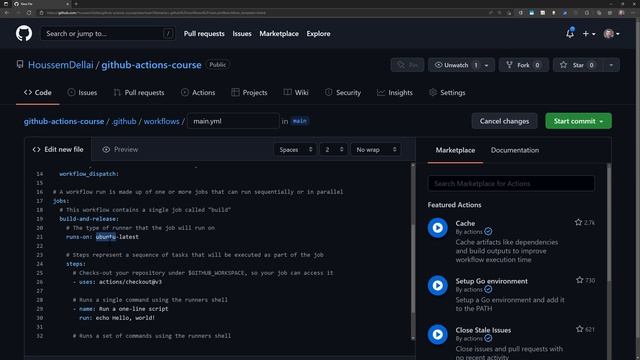This screenshot has width=640, height=360.
Task: Open Marketplace in top navigation
Action: (x=279, y=33)
